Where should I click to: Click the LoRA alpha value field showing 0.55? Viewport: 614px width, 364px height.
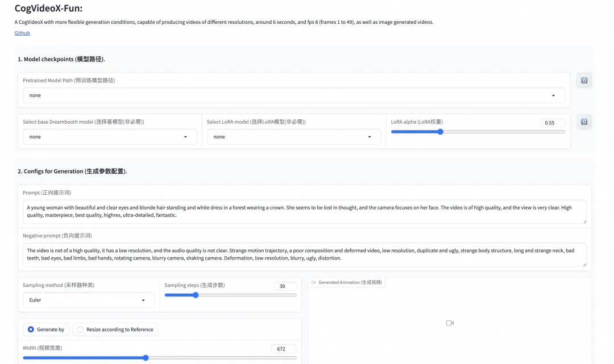552,122
